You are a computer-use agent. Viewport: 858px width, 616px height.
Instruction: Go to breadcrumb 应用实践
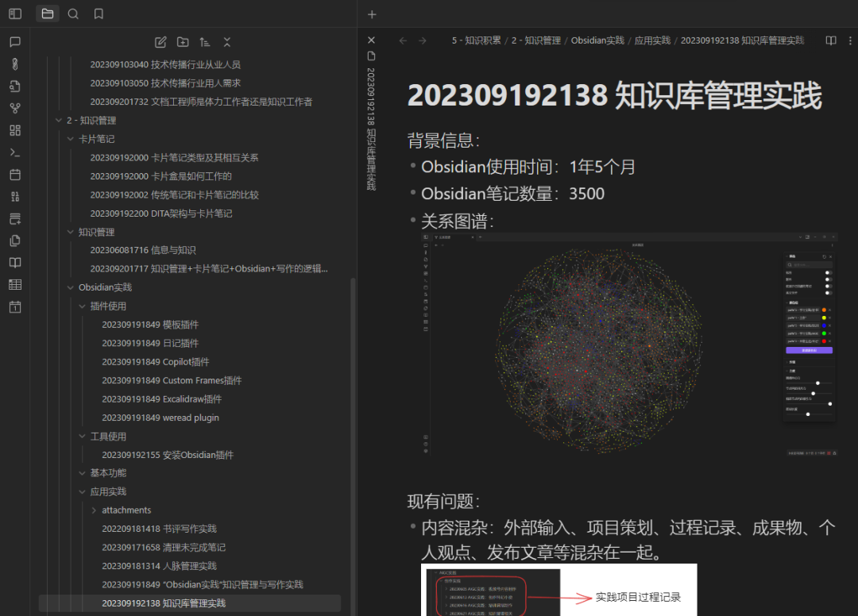coord(652,40)
